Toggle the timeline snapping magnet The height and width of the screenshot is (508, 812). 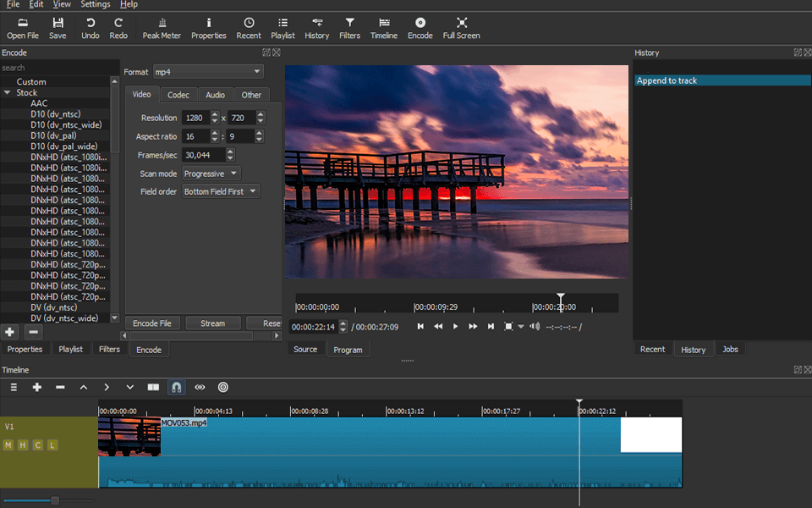(176, 387)
